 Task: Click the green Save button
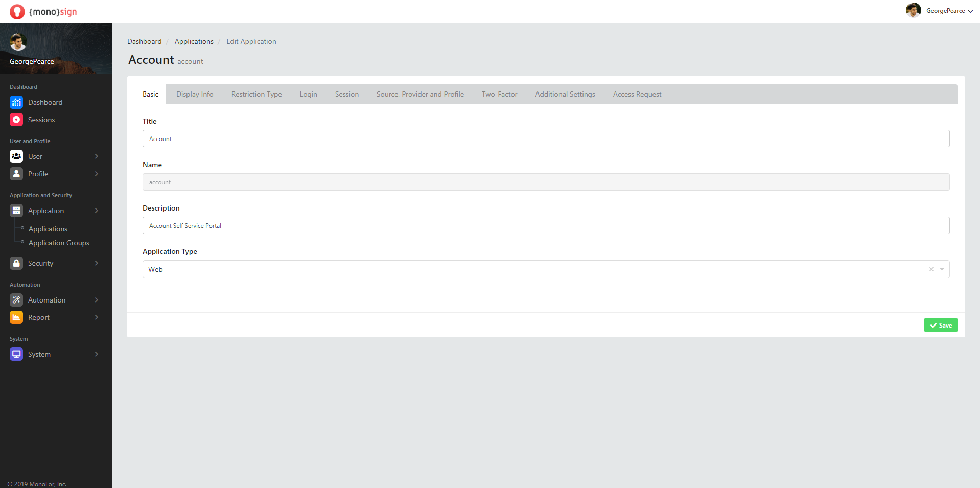(x=941, y=325)
